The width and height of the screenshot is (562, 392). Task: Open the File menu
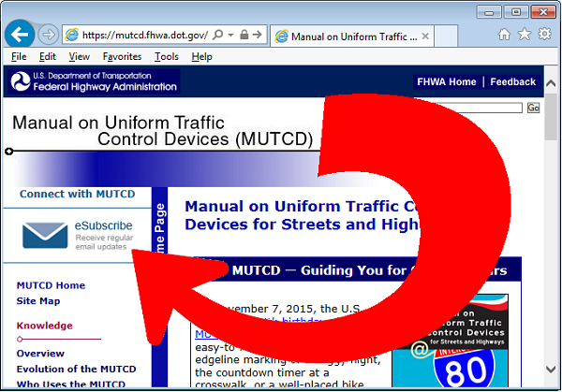pos(19,57)
